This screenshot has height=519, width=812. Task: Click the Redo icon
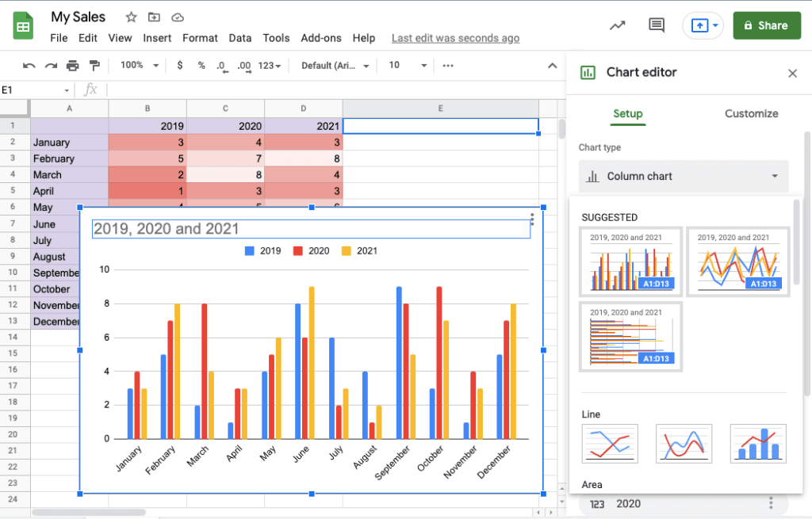click(x=49, y=66)
